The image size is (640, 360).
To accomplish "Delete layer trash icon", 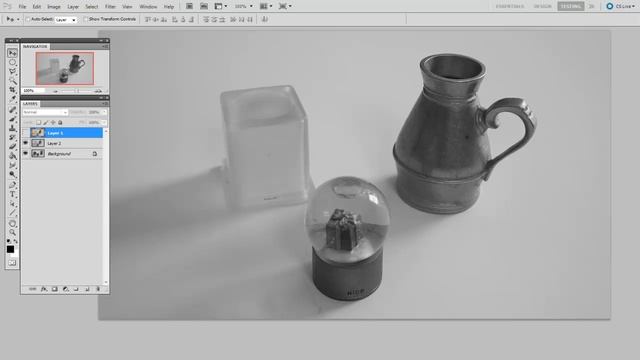I will 98,289.
